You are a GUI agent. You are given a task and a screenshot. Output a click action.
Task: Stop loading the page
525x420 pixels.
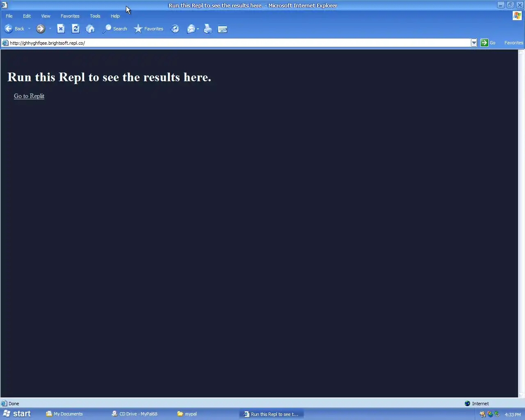pos(61,29)
